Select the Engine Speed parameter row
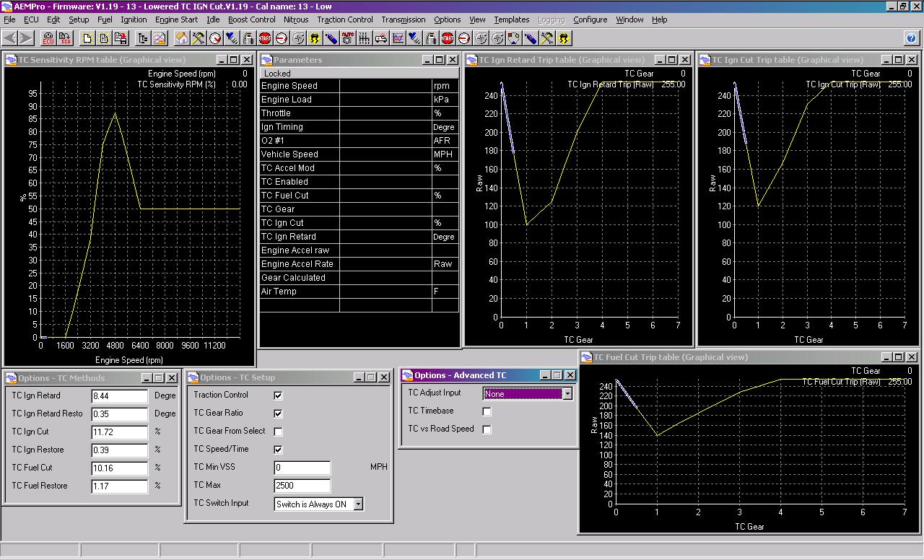This screenshot has height=560, width=924. pos(359,86)
